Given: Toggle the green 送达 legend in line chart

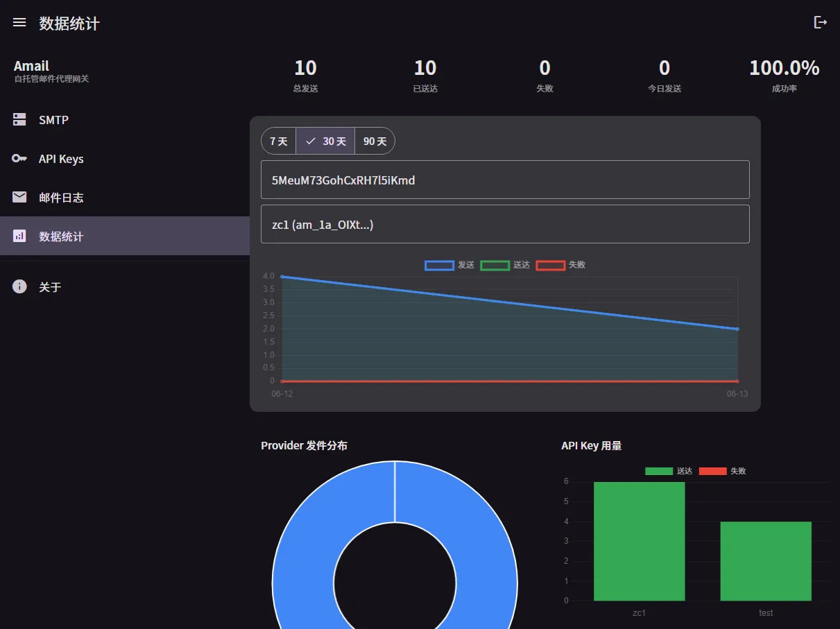Looking at the screenshot, I should click(x=505, y=265).
